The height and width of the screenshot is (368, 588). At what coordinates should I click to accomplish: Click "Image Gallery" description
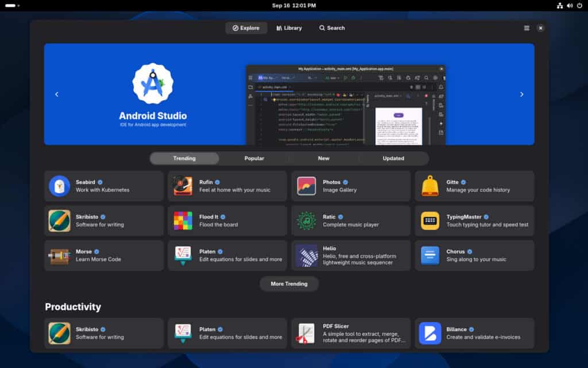pyautogui.click(x=340, y=190)
